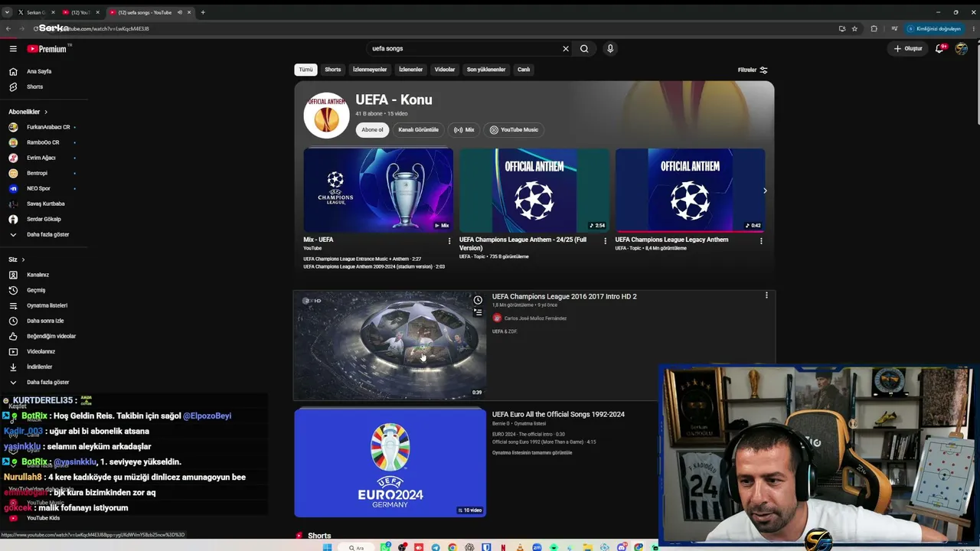Mute the uefa songs tab audio icon
Screen dimensions: 980x551
coord(179,12)
